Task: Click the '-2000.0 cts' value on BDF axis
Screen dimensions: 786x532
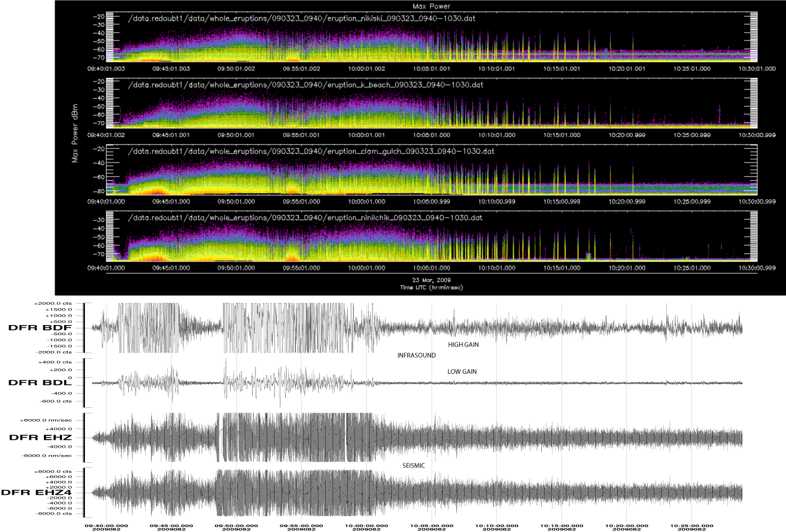Action: (53, 352)
